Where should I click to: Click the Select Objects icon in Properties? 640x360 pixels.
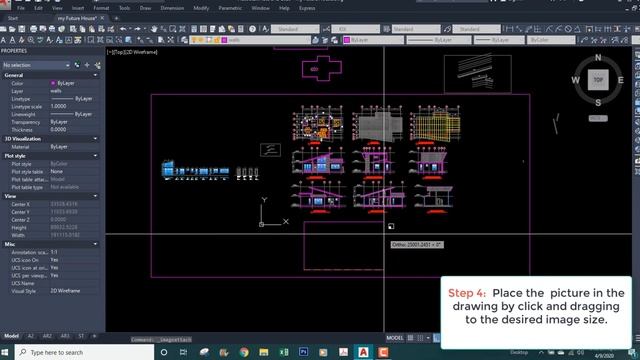coord(87,65)
